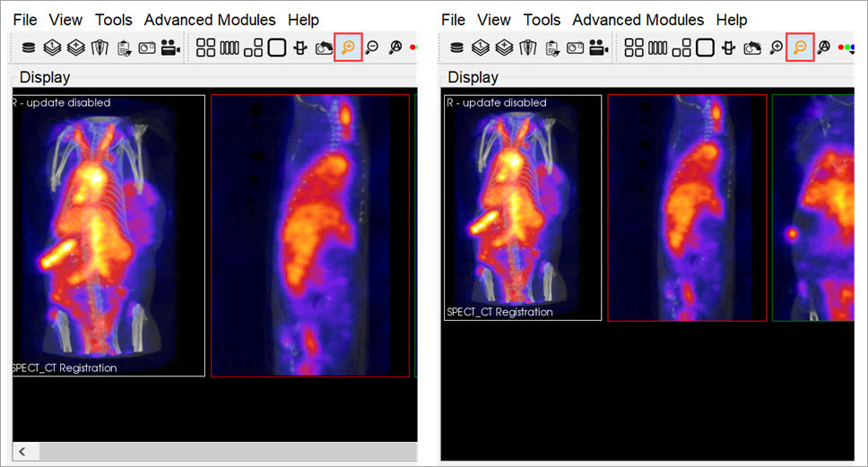Select red-bordered sagittal viewport in left window

point(309,236)
